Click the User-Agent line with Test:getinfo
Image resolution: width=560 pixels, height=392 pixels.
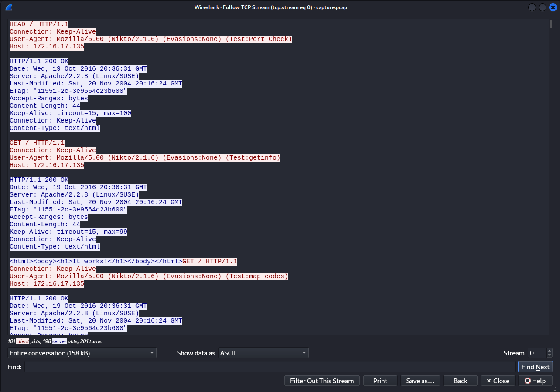coord(145,157)
